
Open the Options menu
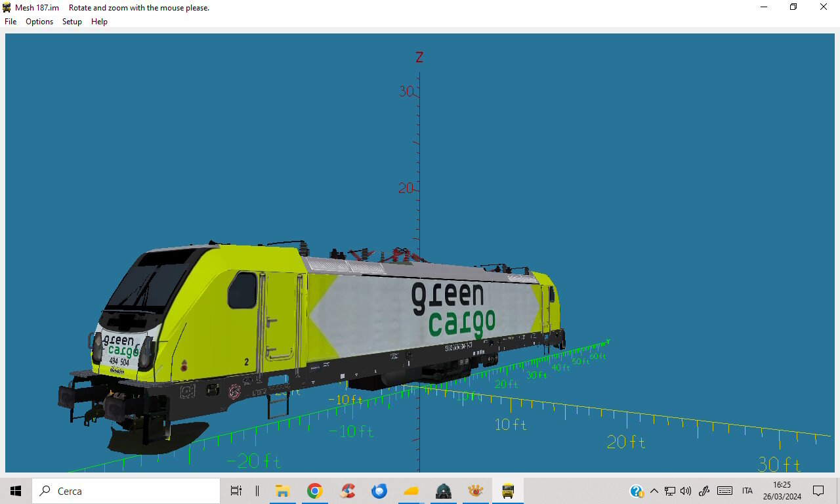[x=39, y=22]
